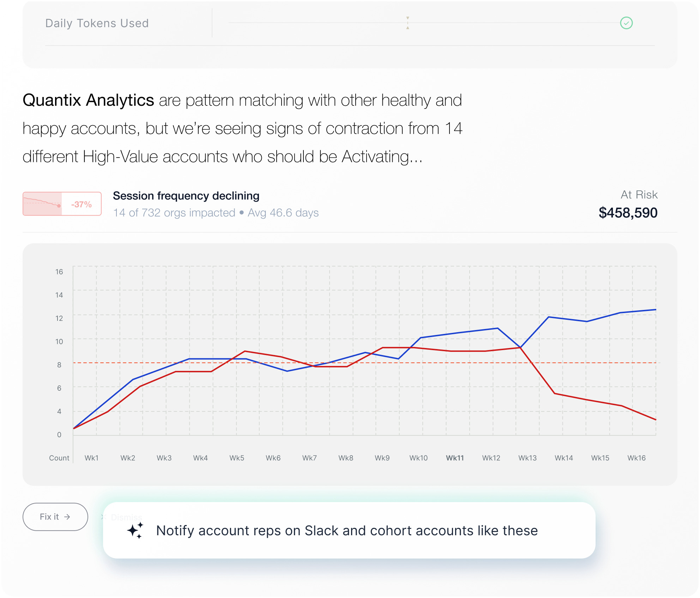Click the Wk10 axis label
The height and width of the screenshot is (598, 700).
(x=418, y=458)
